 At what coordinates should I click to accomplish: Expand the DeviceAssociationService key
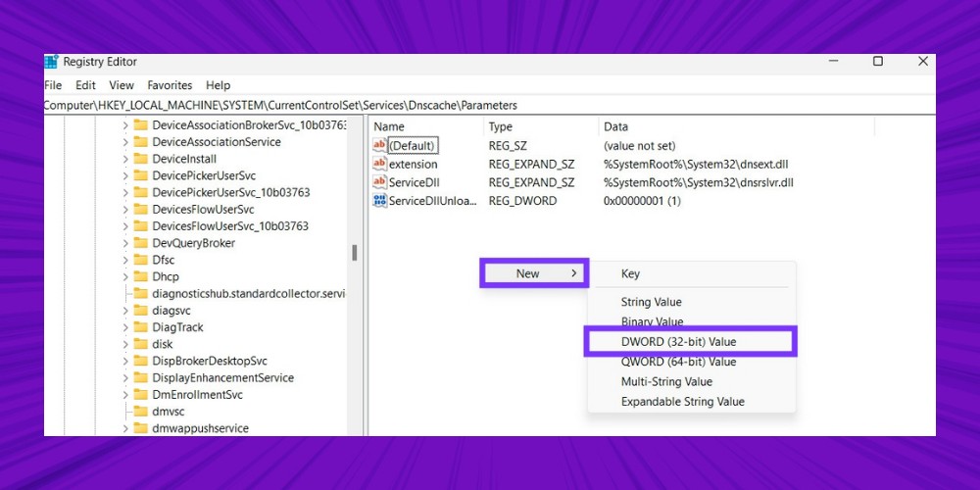coord(125,142)
